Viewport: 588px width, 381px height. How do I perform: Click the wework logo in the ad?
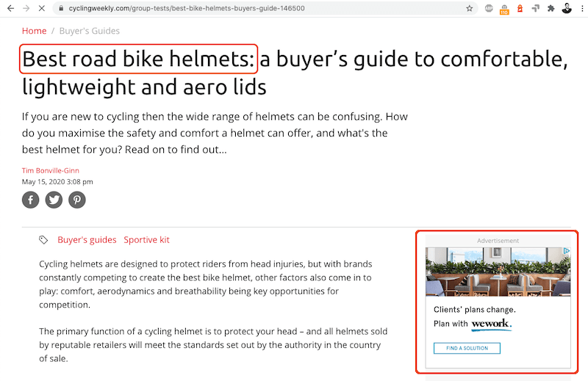point(491,324)
